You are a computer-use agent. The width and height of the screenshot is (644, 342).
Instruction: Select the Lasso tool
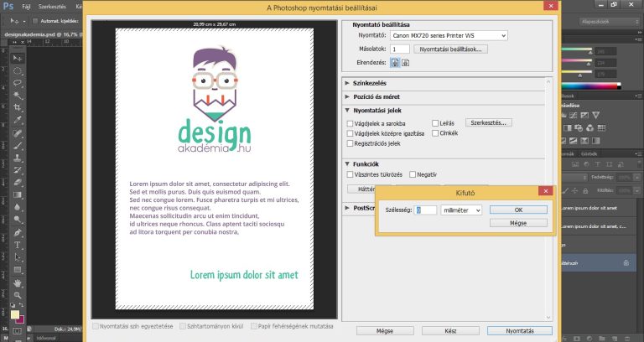[18, 83]
